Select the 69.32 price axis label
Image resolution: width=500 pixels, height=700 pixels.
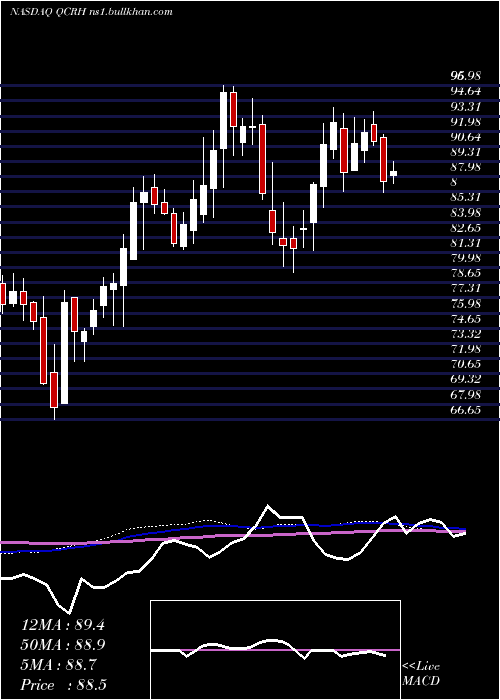[466, 379]
